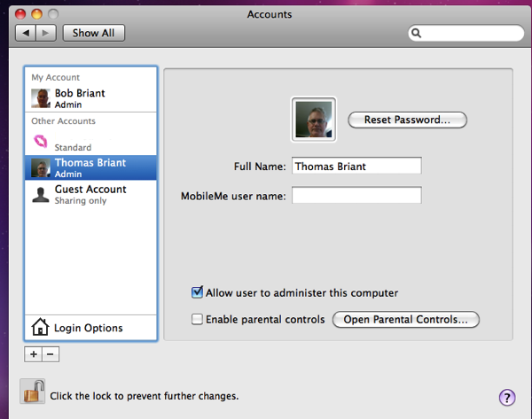This screenshot has width=532, height=419.
Task: Click the back navigation arrow
Action: [26, 33]
